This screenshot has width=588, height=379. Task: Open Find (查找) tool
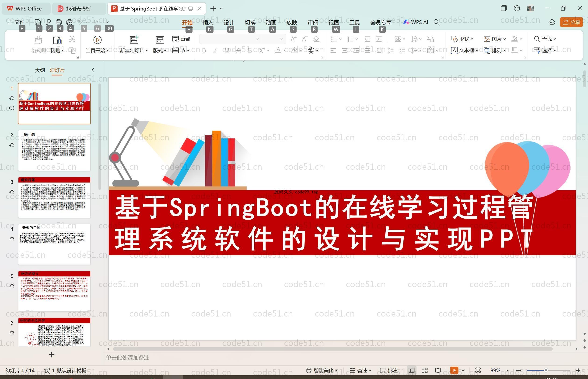click(545, 39)
